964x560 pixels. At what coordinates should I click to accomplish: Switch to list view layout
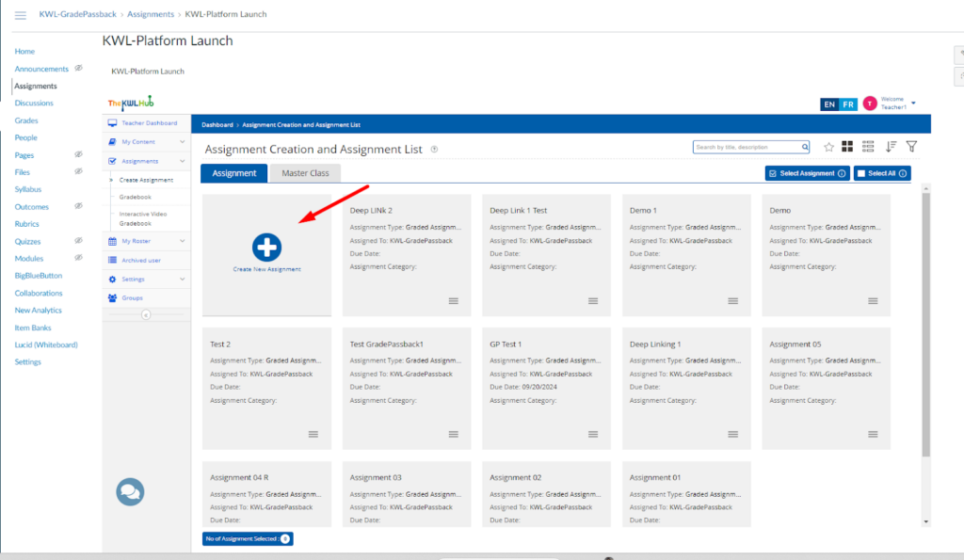click(x=868, y=147)
